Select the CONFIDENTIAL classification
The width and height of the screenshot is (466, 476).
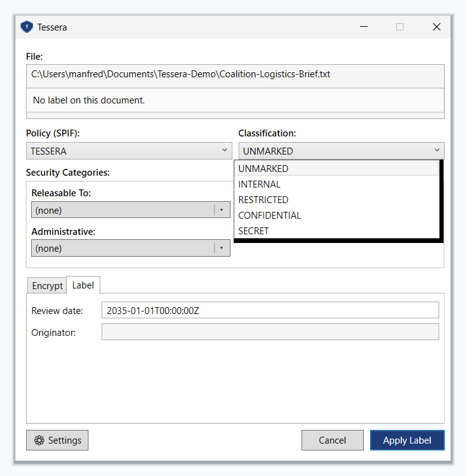click(336, 215)
